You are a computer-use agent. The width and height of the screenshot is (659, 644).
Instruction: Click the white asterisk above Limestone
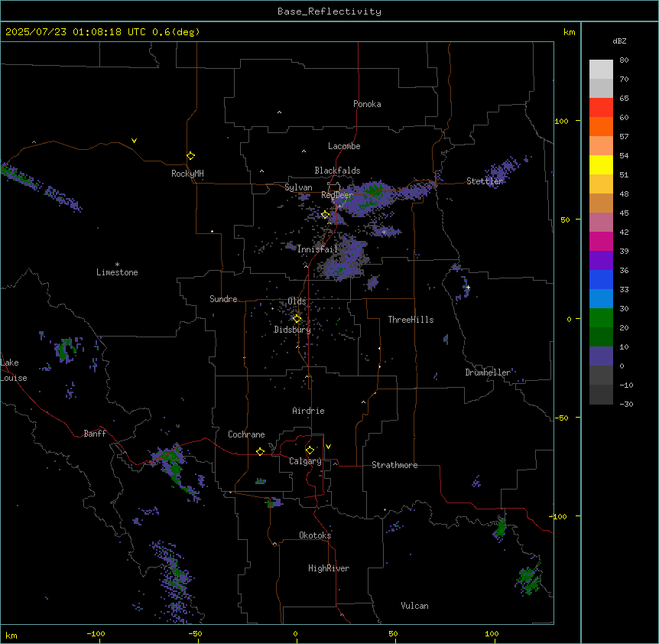coord(117,265)
